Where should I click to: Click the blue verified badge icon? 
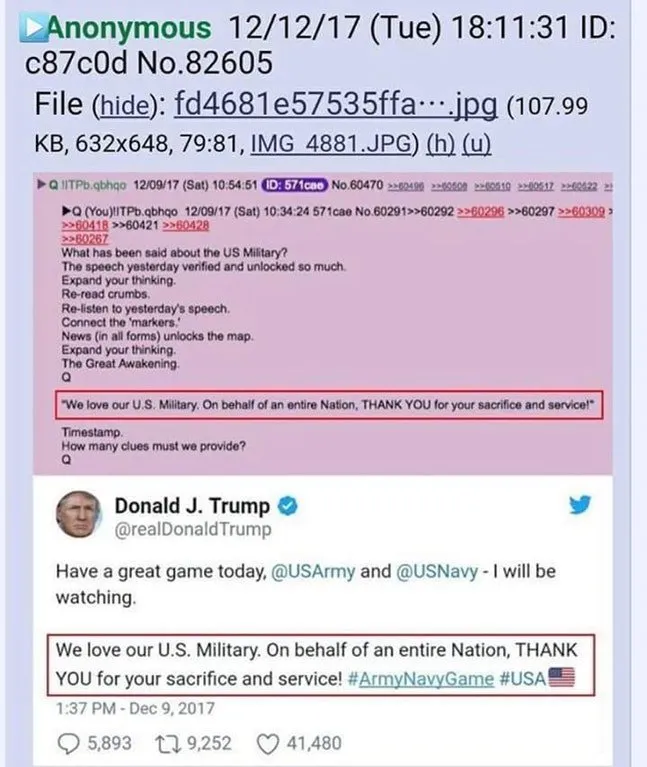click(288, 506)
